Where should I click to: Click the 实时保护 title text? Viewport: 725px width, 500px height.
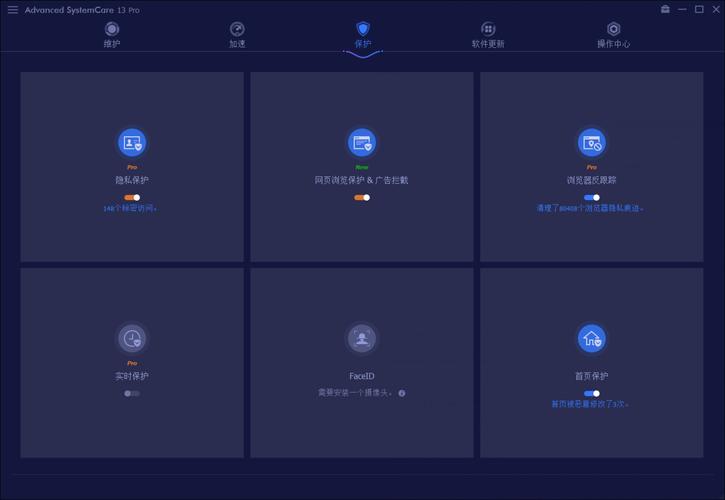(132, 376)
